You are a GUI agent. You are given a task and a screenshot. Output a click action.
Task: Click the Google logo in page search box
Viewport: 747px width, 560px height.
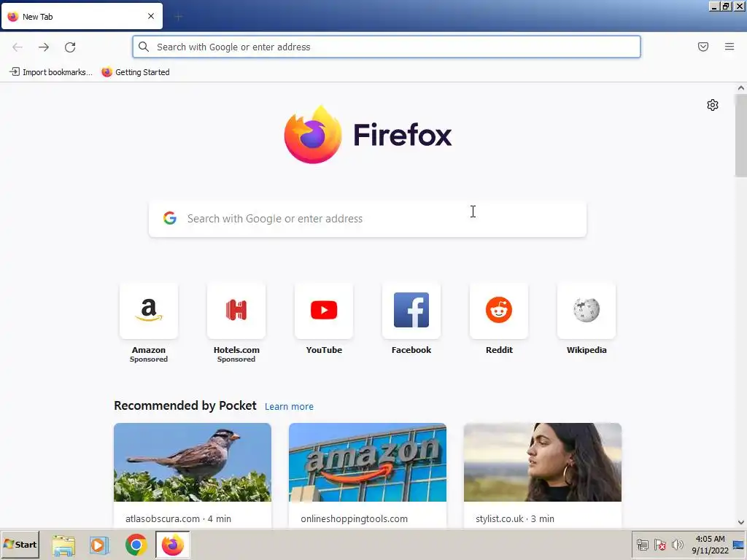[x=170, y=218]
